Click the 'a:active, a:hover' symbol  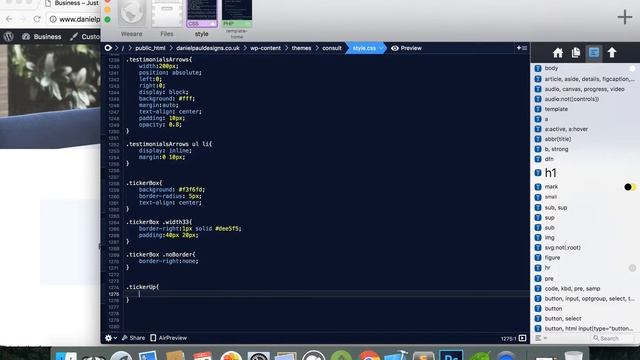tap(566, 129)
